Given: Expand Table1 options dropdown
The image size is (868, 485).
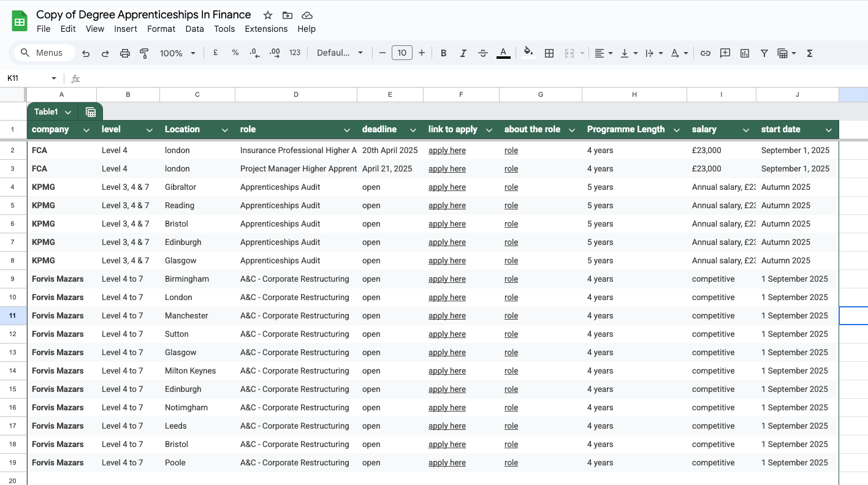Looking at the screenshot, I should point(68,112).
